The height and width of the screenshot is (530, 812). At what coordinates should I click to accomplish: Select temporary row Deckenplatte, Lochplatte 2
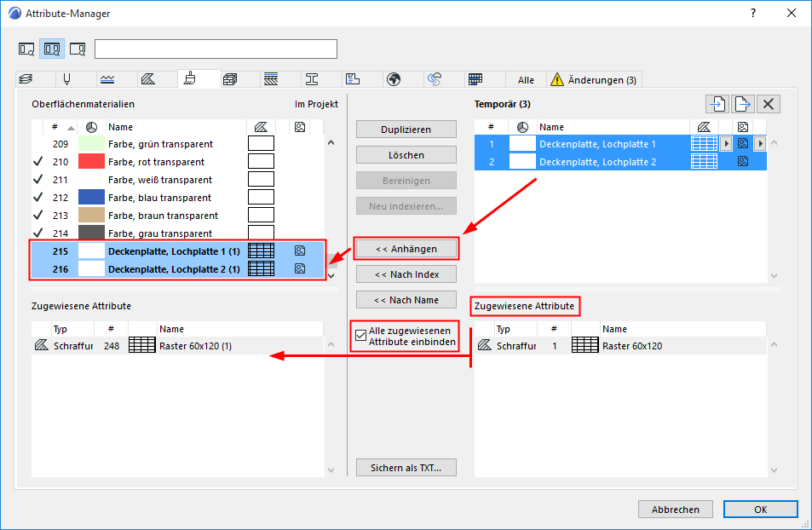[620, 162]
